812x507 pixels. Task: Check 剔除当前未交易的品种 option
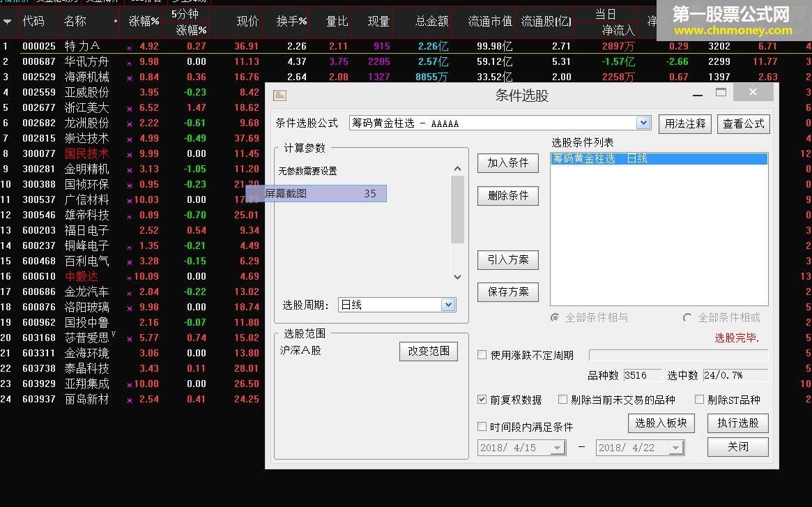(562, 399)
